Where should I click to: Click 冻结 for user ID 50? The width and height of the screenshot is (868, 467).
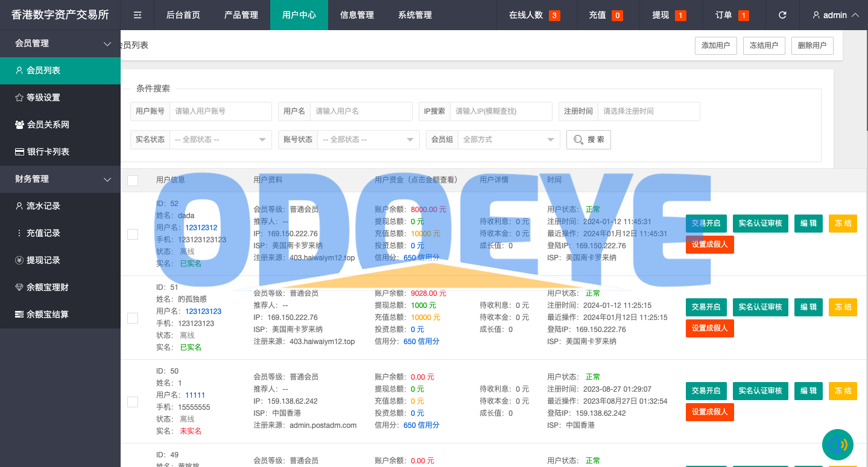843,390
